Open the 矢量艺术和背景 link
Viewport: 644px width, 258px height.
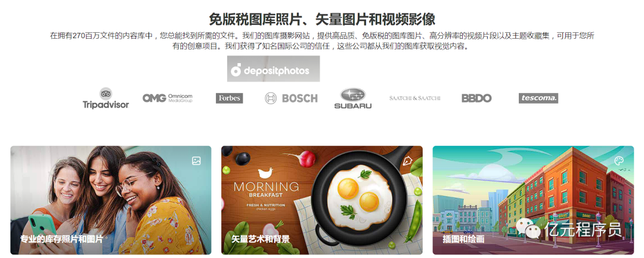point(261,239)
